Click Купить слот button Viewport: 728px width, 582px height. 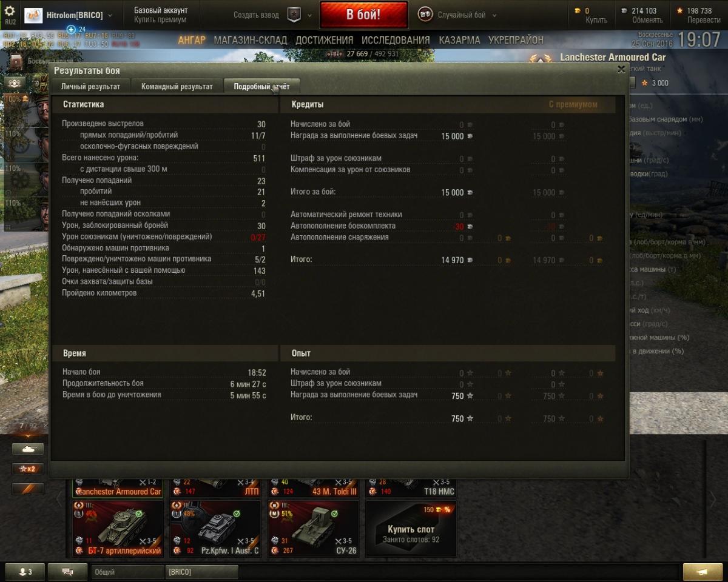[x=411, y=529]
